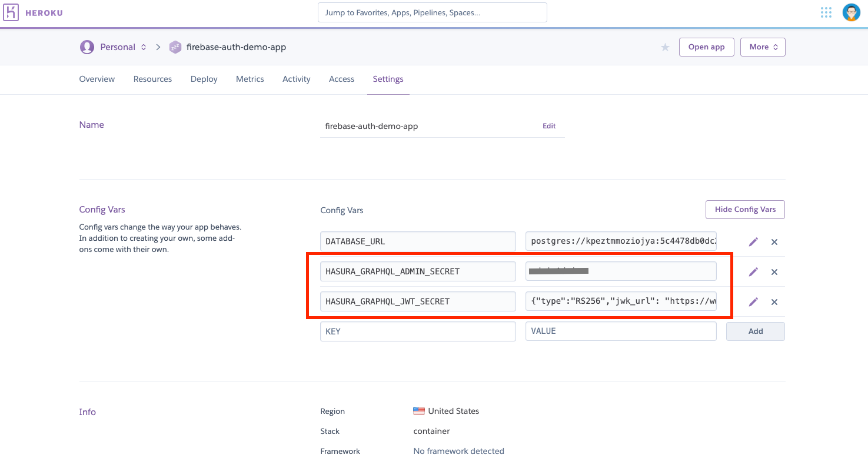Hide Config Vars section
Screen dimensions: 868x461
pyautogui.click(x=744, y=209)
